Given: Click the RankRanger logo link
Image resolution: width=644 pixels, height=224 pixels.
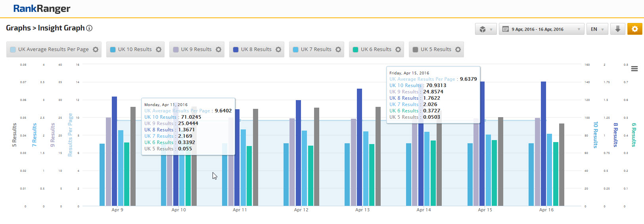Looking at the screenshot, I should pyautogui.click(x=42, y=8).
